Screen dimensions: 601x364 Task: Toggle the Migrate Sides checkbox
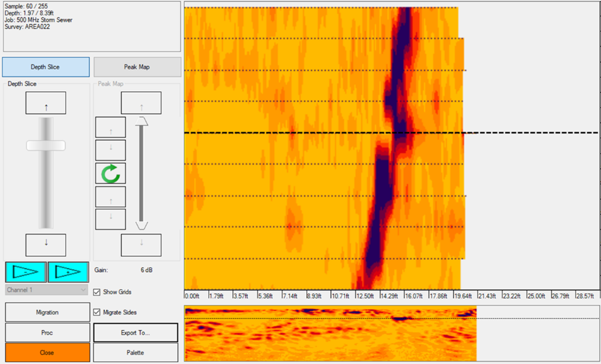coord(98,312)
